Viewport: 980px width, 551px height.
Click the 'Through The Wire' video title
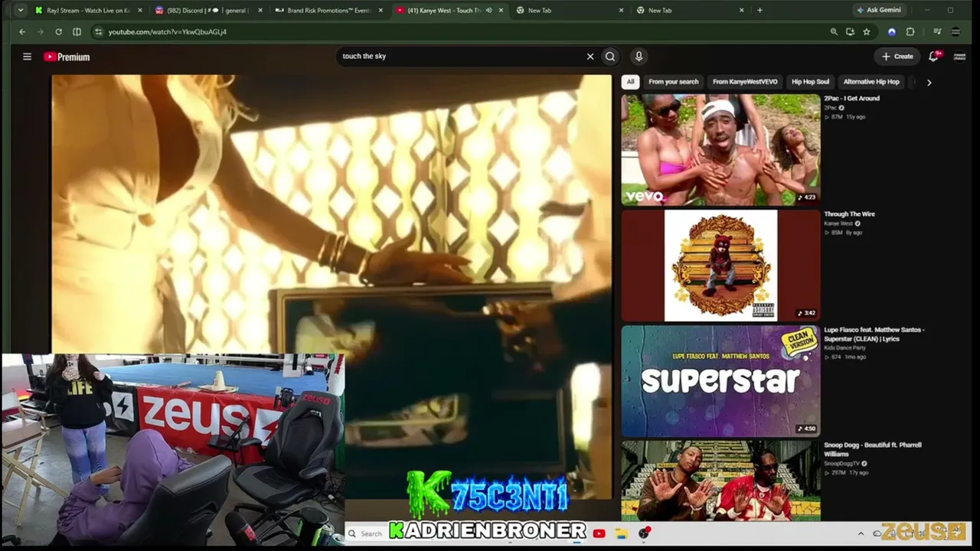(x=849, y=214)
